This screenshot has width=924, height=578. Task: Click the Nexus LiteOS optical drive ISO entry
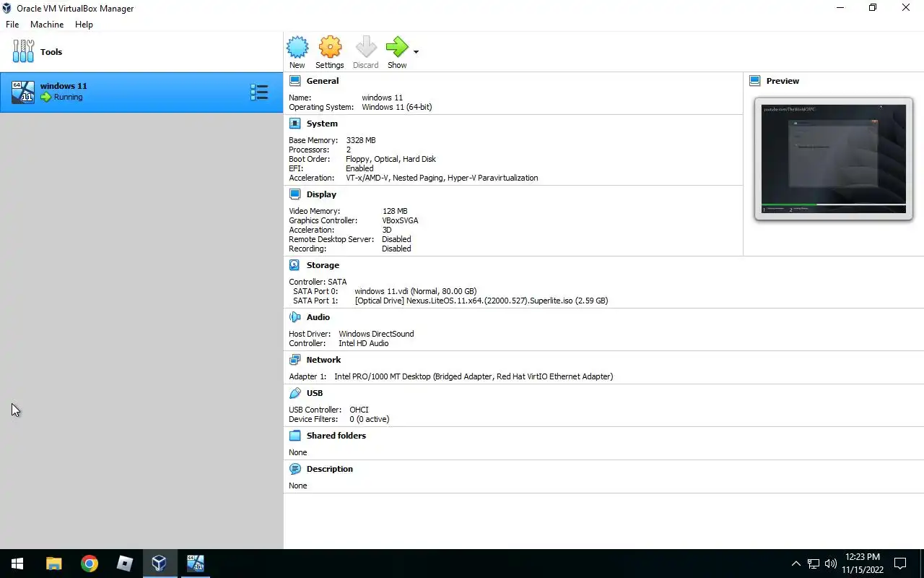pyautogui.click(x=481, y=301)
